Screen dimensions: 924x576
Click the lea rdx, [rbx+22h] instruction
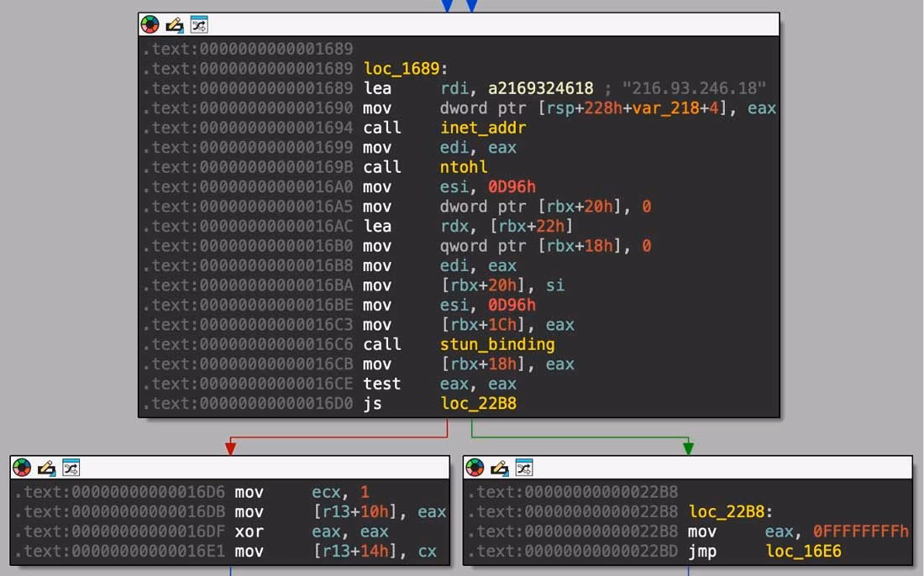coord(468,226)
